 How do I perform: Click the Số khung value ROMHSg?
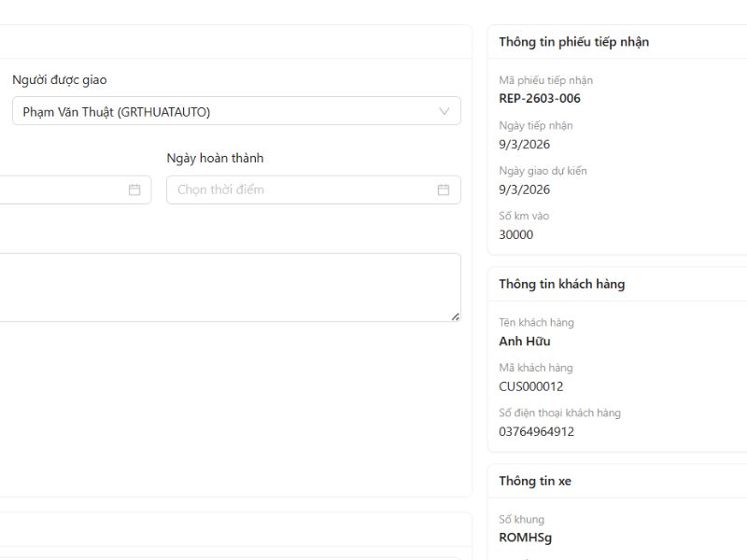[x=526, y=538]
